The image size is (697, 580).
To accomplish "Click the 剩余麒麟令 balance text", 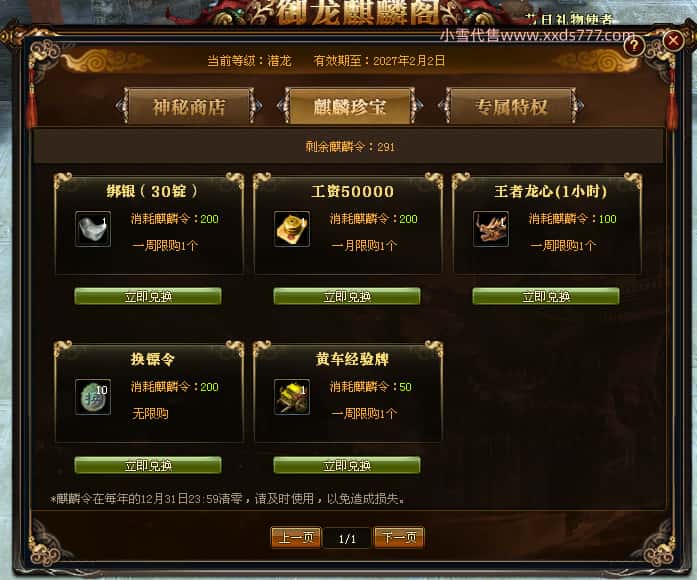I will [350, 147].
